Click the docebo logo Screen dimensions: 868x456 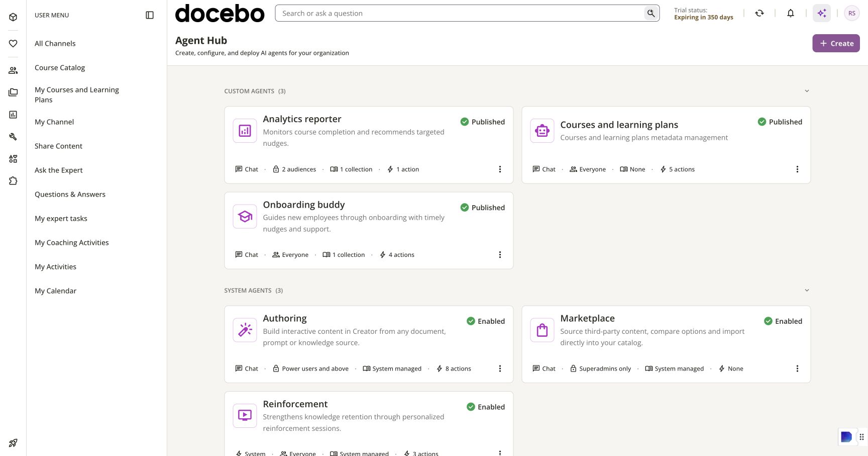pyautogui.click(x=220, y=14)
